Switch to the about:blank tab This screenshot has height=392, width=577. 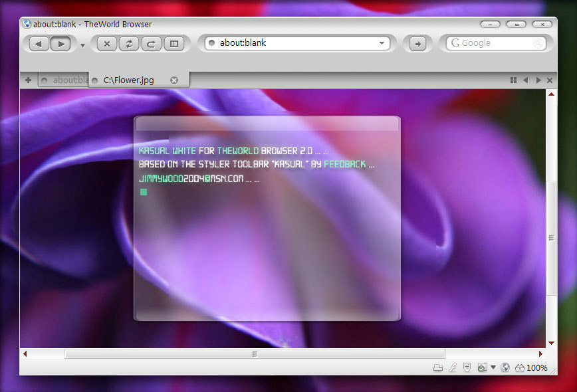coord(63,80)
